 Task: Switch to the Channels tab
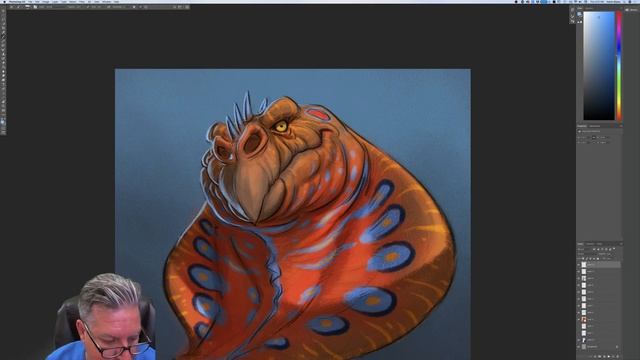click(589, 244)
